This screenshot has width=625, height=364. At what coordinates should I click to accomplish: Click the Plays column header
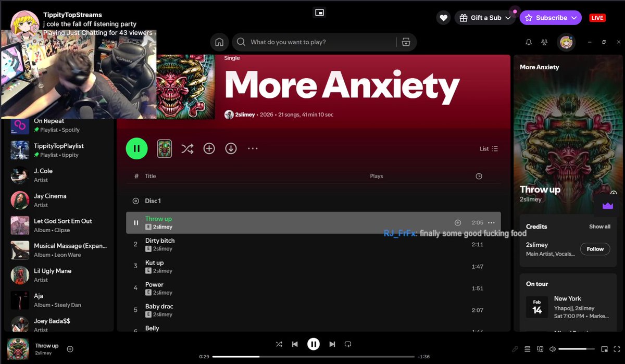[377, 176]
